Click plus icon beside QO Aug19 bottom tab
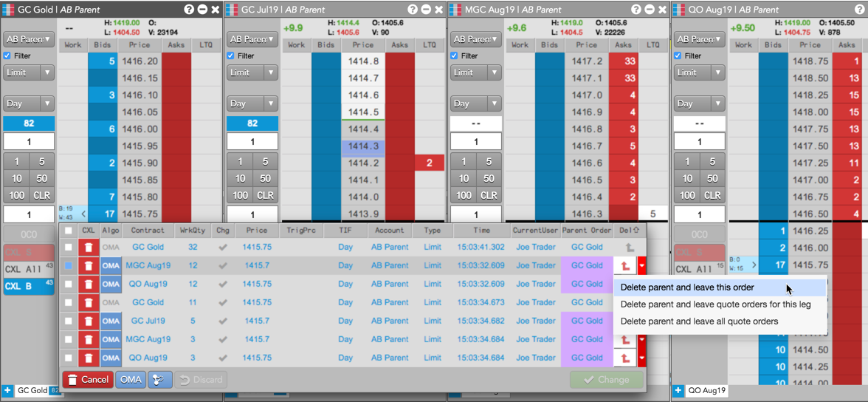Image resolution: width=868 pixels, height=402 pixels. (x=678, y=390)
